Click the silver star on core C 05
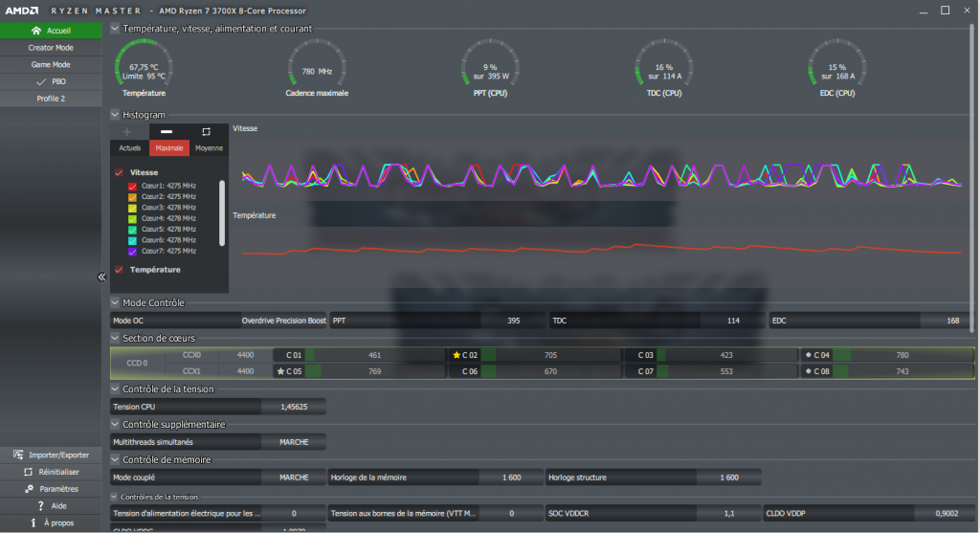The image size is (980, 533). click(280, 371)
